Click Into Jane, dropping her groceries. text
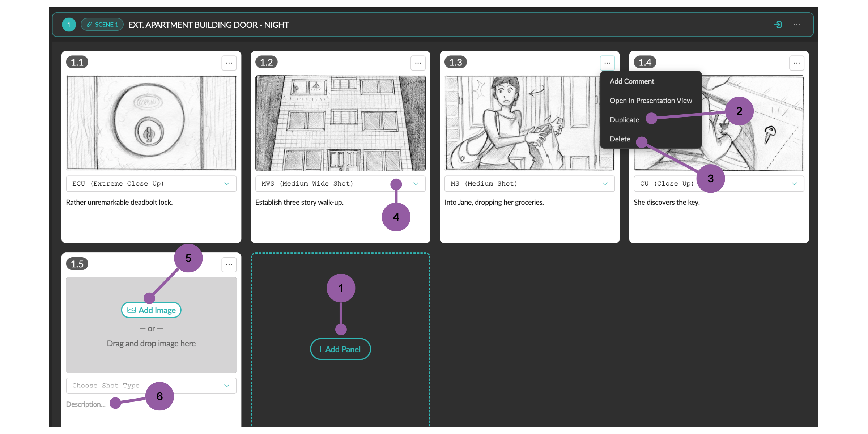 point(494,203)
